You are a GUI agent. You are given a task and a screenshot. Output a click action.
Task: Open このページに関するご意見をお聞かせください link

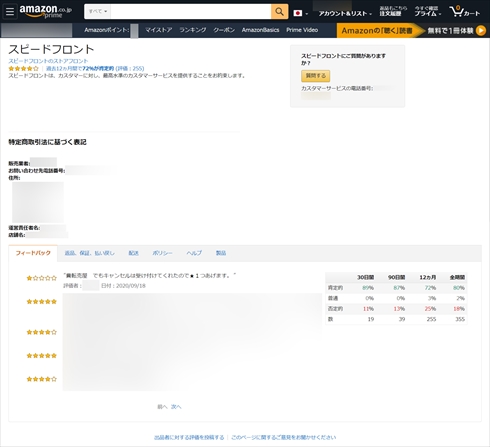(x=284, y=437)
